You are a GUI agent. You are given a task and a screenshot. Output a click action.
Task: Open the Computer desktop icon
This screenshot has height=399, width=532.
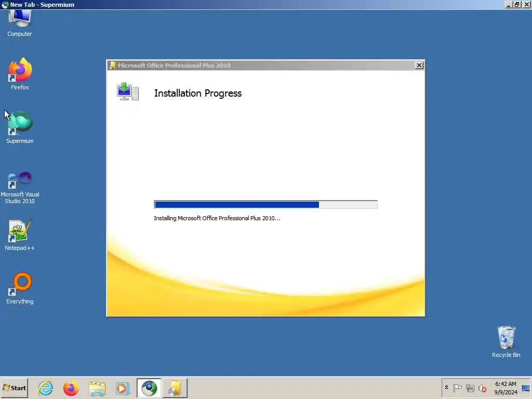pyautogui.click(x=20, y=23)
